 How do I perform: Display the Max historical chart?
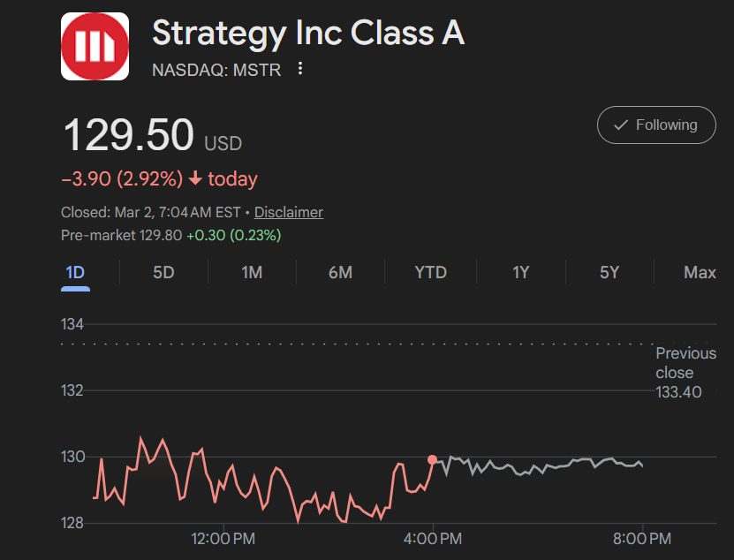pos(700,272)
